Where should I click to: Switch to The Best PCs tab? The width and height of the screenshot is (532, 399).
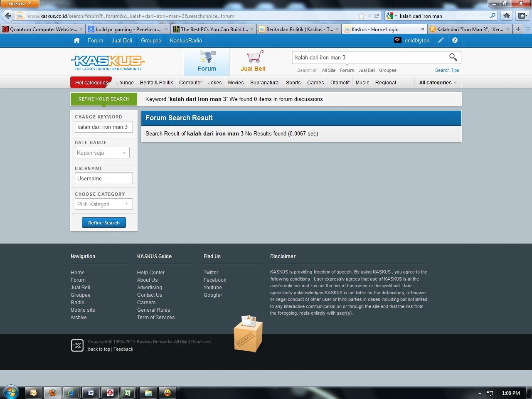click(214, 29)
